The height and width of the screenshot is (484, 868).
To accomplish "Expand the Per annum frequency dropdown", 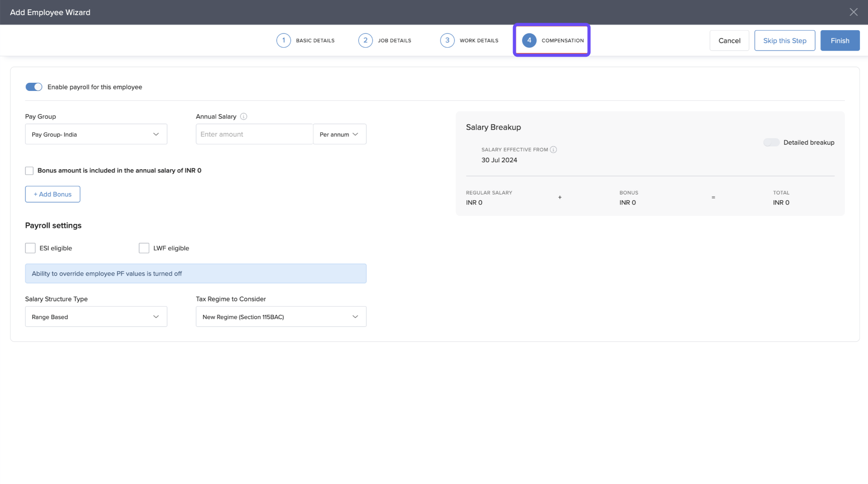I will click(339, 134).
